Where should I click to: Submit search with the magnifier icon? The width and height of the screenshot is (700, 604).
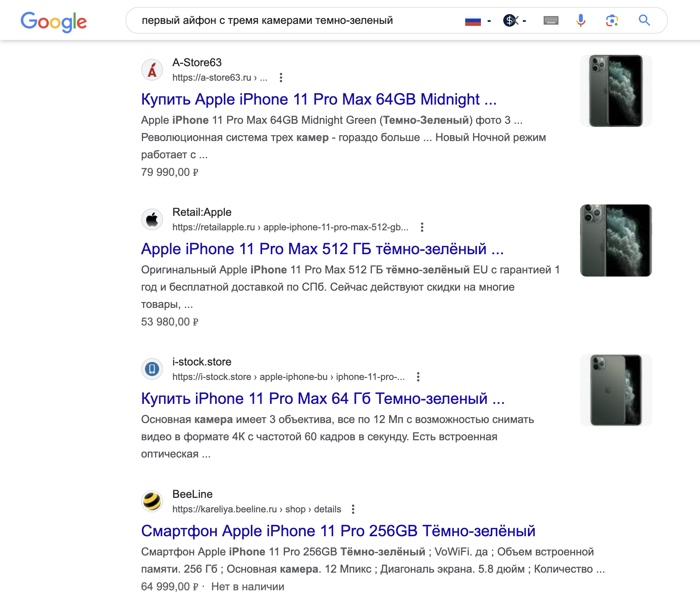click(644, 20)
